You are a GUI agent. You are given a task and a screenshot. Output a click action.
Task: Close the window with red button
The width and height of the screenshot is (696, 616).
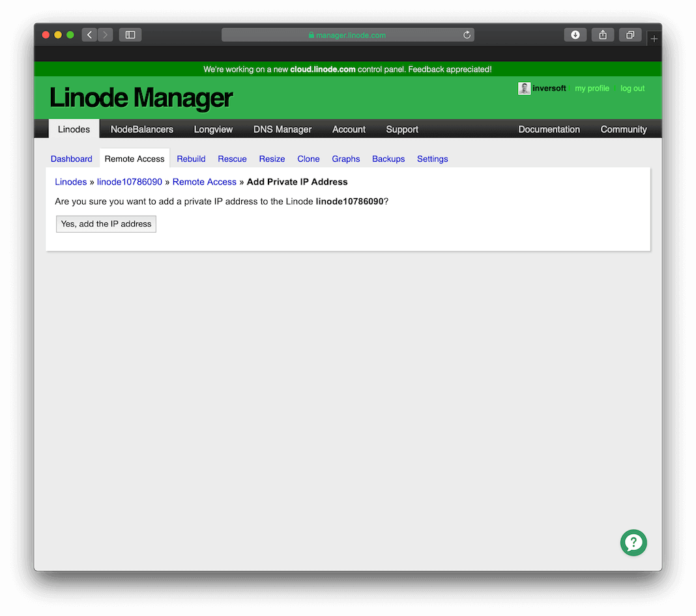46,35
